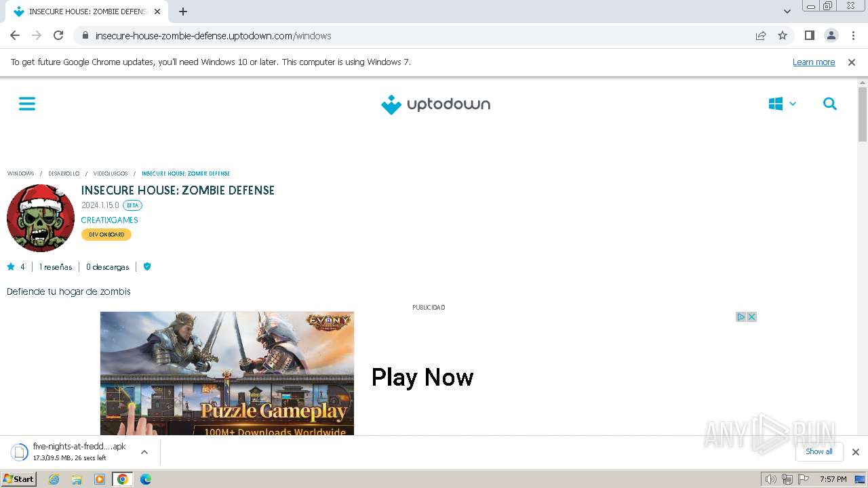This screenshot has width=868, height=488.
Task: Click the Defiende tu hogar de zombis text
Action: point(68,291)
